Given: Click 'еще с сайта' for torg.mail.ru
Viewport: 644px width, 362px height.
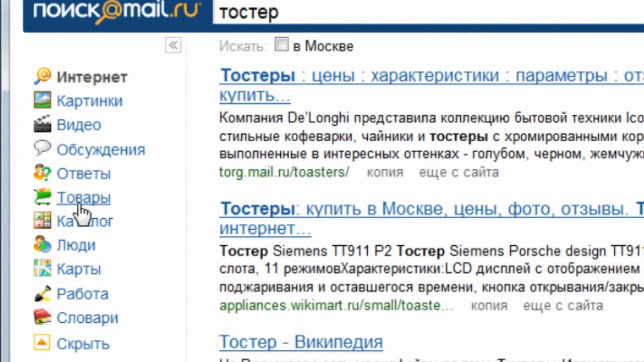Looking at the screenshot, I should [459, 172].
